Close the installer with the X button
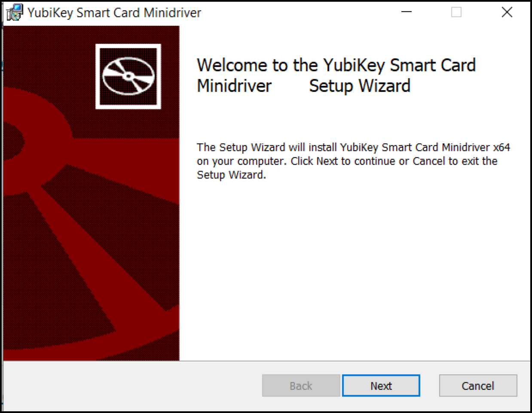 point(507,12)
